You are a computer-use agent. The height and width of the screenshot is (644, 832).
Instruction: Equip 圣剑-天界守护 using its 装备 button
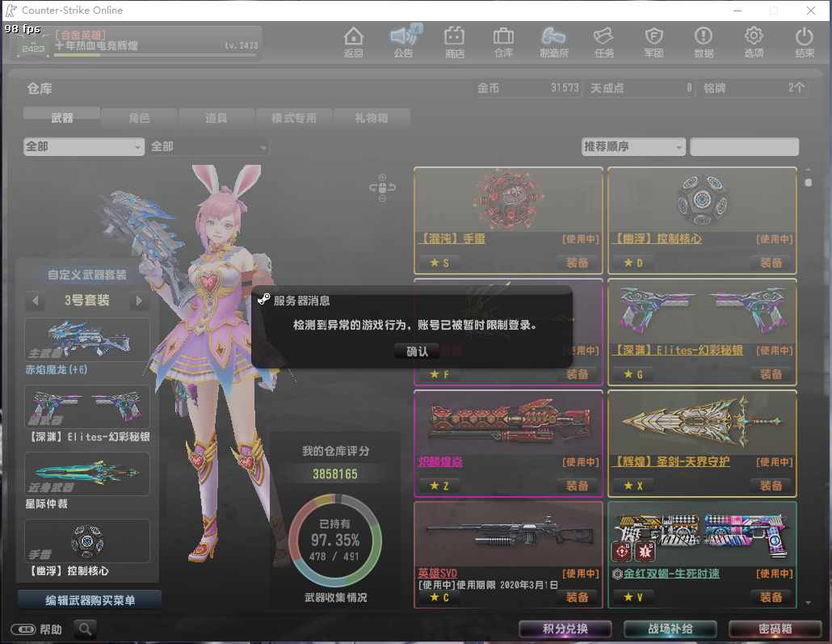(771, 486)
